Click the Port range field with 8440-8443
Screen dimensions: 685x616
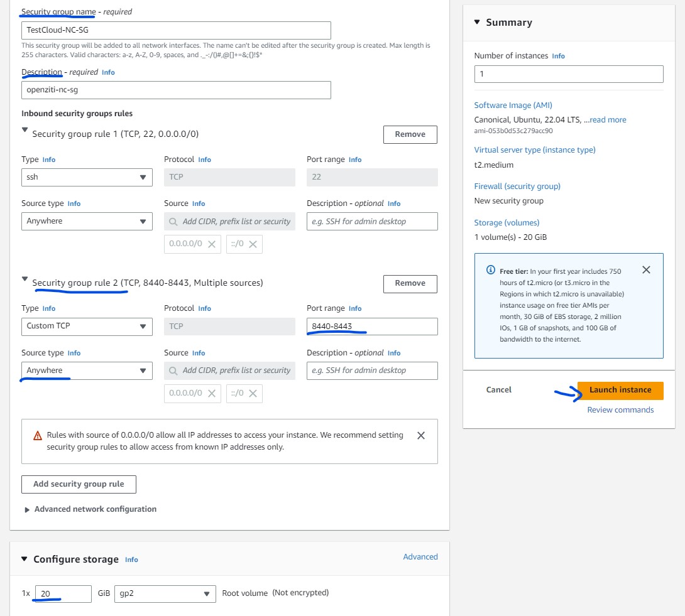[x=372, y=327]
